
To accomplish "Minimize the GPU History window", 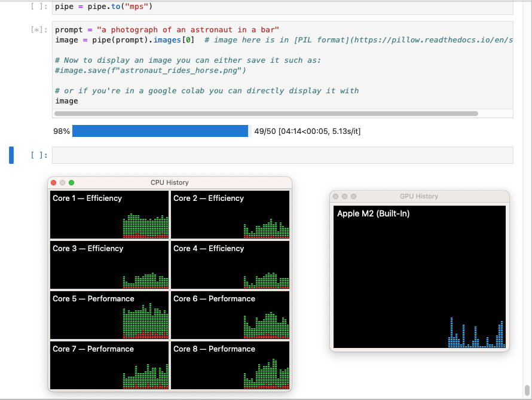I will click(344, 196).
